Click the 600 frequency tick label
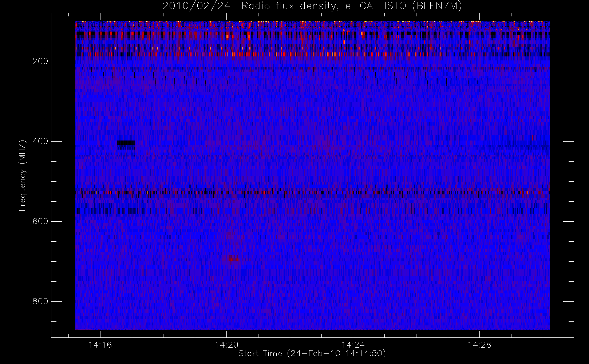The image size is (589, 364). point(40,221)
